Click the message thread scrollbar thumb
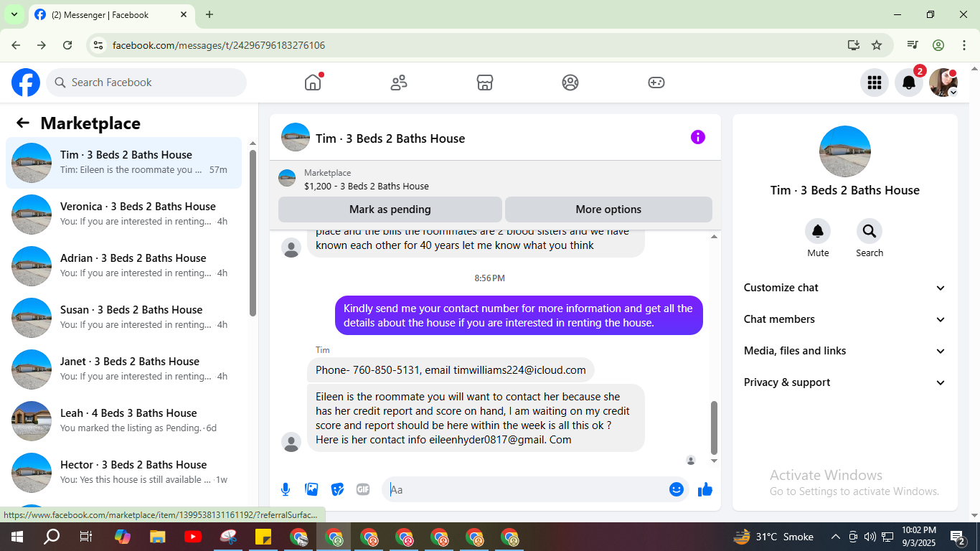The image size is (980, 551). [x=714, y=428]
